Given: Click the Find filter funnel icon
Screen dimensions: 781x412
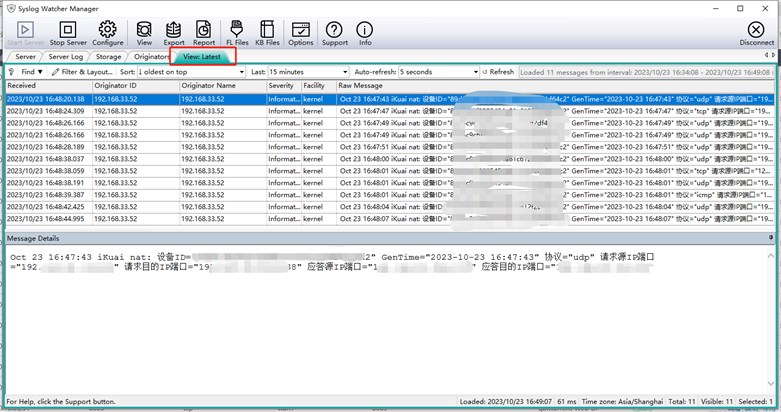Looking at the screenshot, I should click(12, 72).
